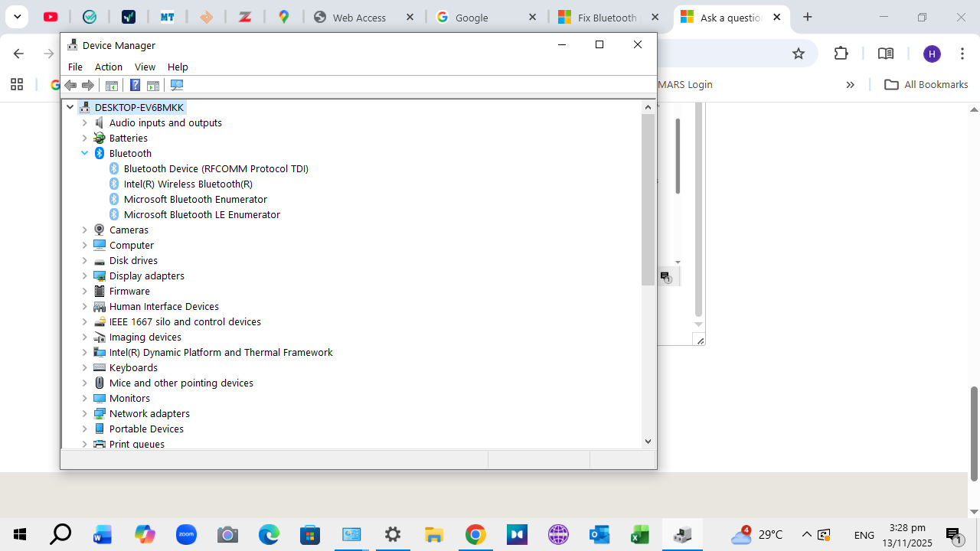Click the device tree scroll-down arrow
The image size is (980, 551).
(648, 442)
